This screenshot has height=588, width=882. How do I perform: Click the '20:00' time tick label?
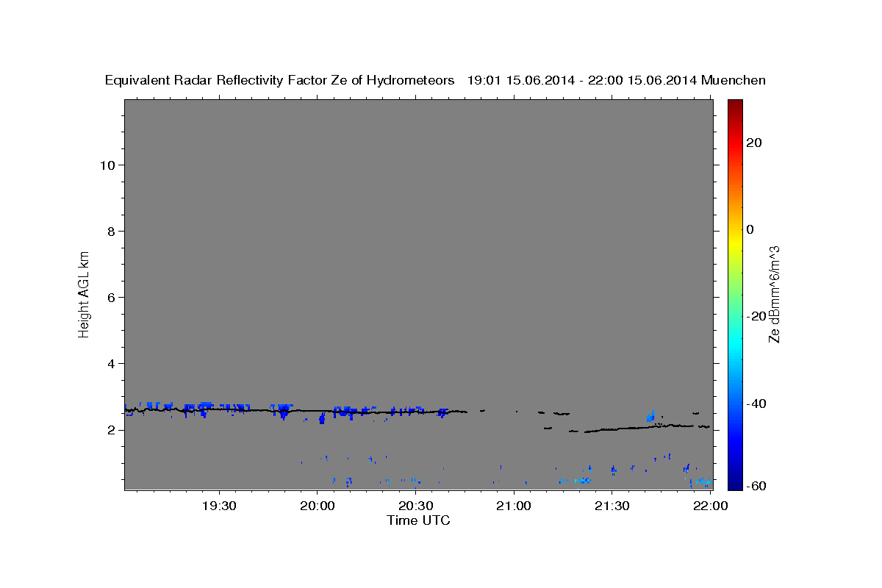click(318, 506)
